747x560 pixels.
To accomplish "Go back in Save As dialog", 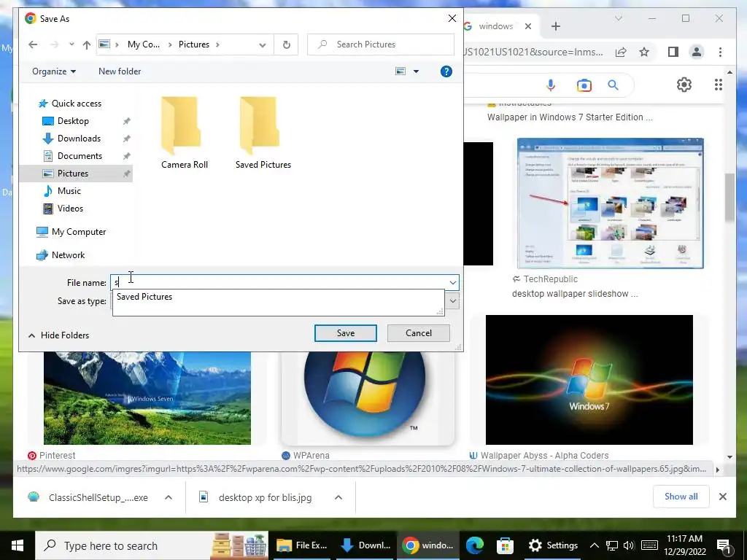I will (33, 44).
